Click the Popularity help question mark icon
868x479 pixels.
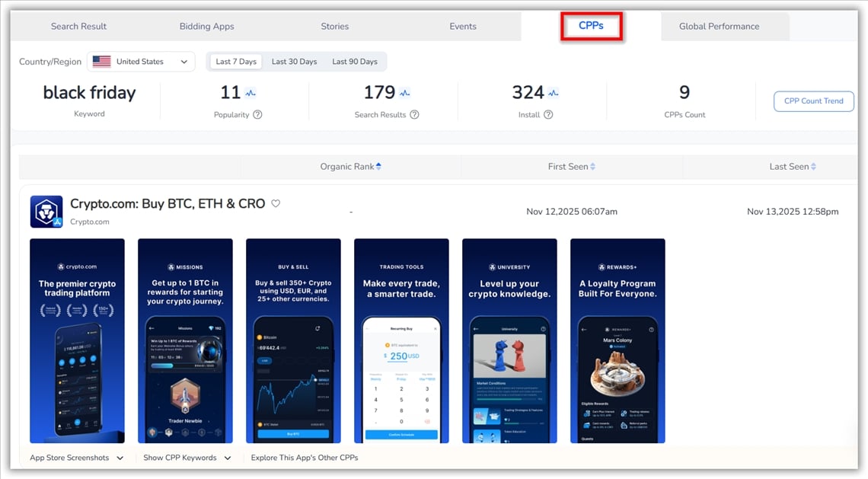pyautogui.click(x=257, y=115)
